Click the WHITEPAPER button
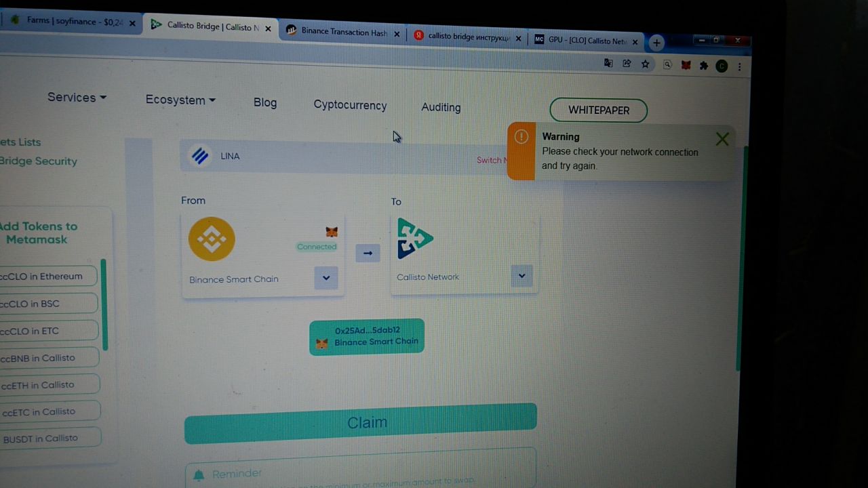The width and height of the screenshot is (868, 488). [x=599, y=110]
